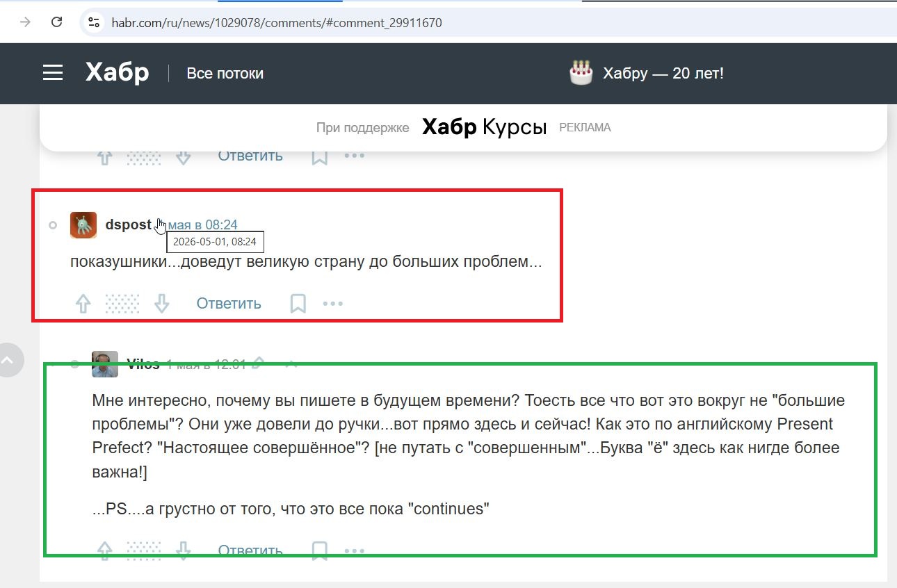Open more options for dspost comment
The width and height of the screenshot is (897, 588).
[333, 304]
